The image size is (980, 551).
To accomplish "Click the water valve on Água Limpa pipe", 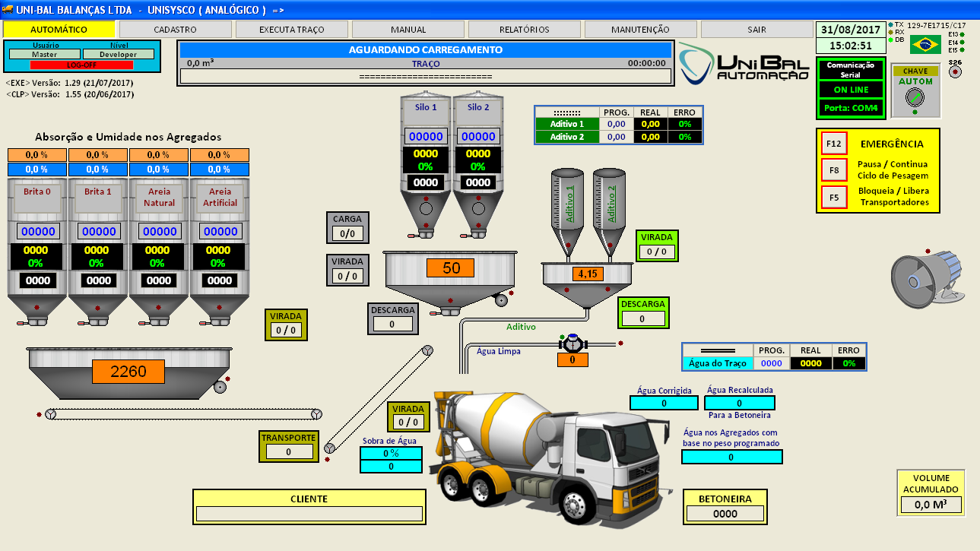I will pos(572,344).
